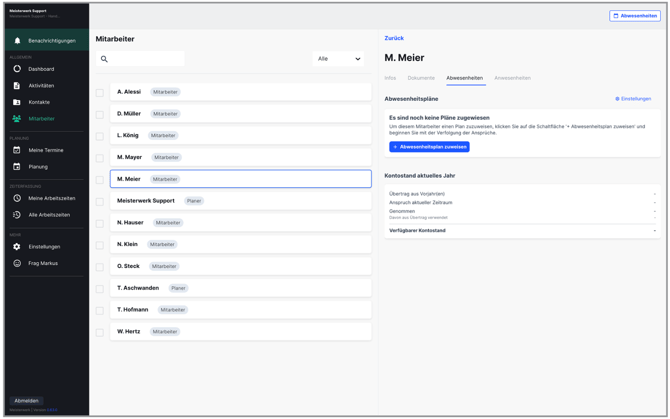
Task: Click the Übertrag aus Vorjahr(en) label
Action: click(417, 193)
